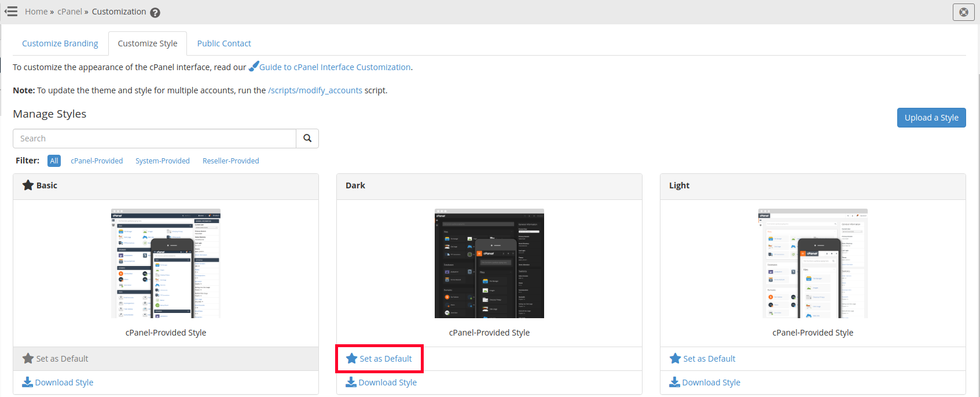Viewport: 980px width, 397px height.
Task: Click the paintbrush icon beside the guide link
Action: pyautogui.click(x=254, y=67)
